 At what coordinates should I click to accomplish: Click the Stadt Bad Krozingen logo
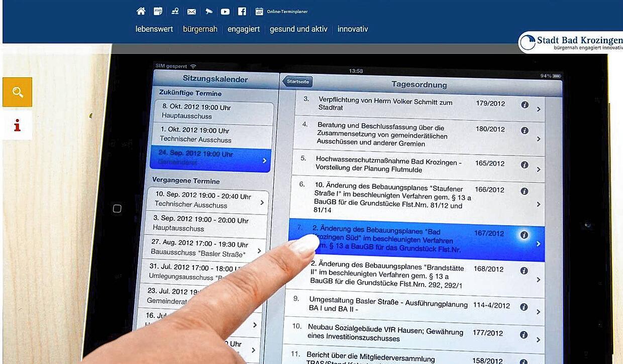[x=571, y=42]
